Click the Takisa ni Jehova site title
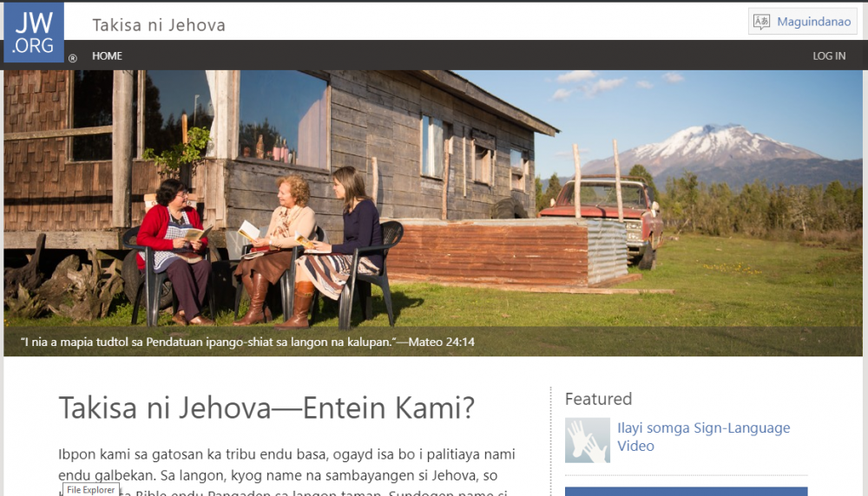 tap(159, 25)
